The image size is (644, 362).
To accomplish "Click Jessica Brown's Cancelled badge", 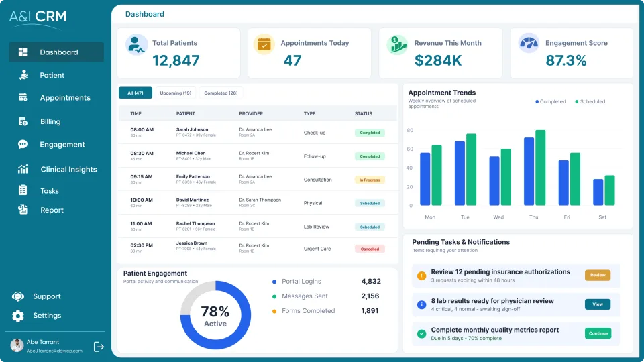I will (x=370, y=249).
